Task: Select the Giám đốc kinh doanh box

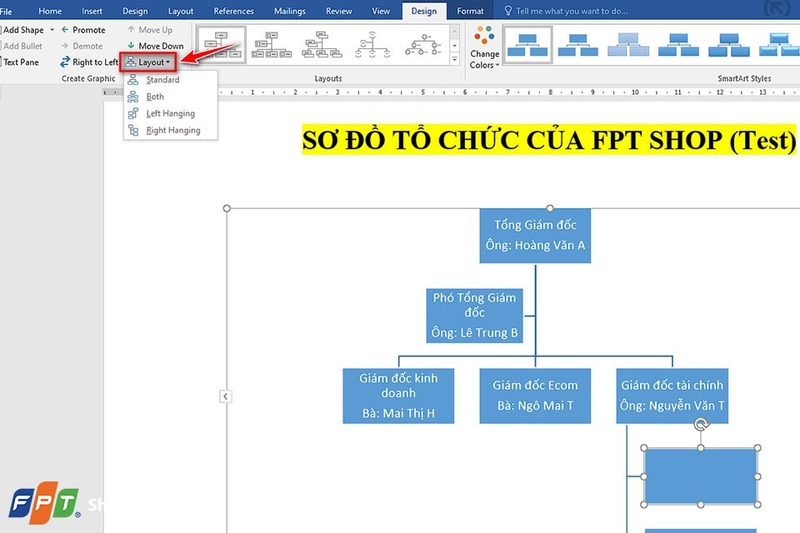Action: (x=398, y=396)
